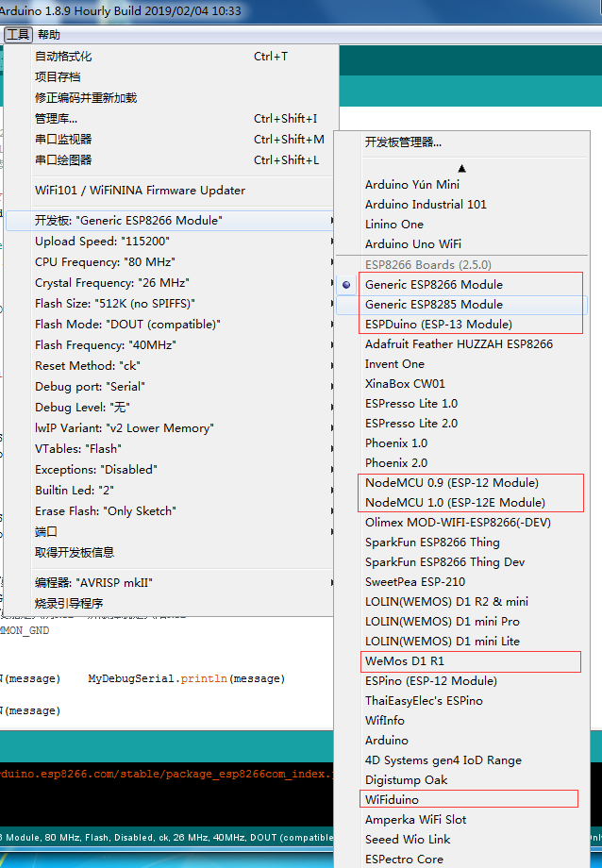This screenshot has height=868, width=602.
Task: Select Adafruit Feather HUZZAH ESP8266 board
Action: tap(462, 344)
